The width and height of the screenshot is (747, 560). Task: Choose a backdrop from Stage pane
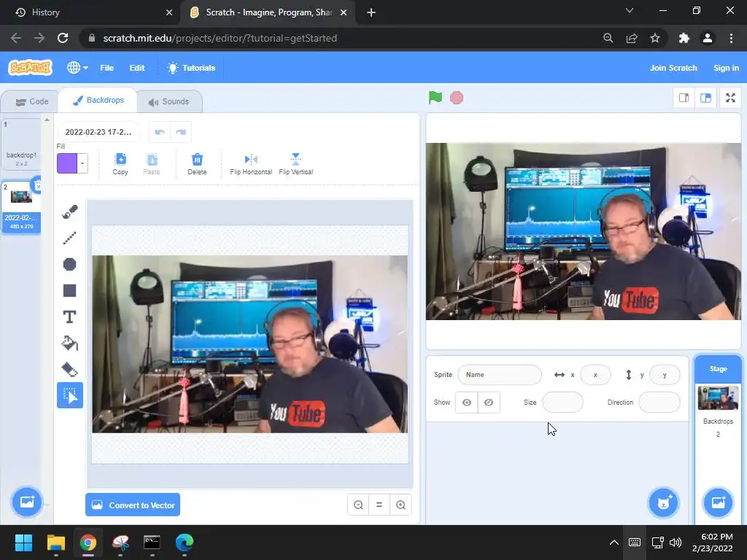pyautogui.click(x=718, y=502)
